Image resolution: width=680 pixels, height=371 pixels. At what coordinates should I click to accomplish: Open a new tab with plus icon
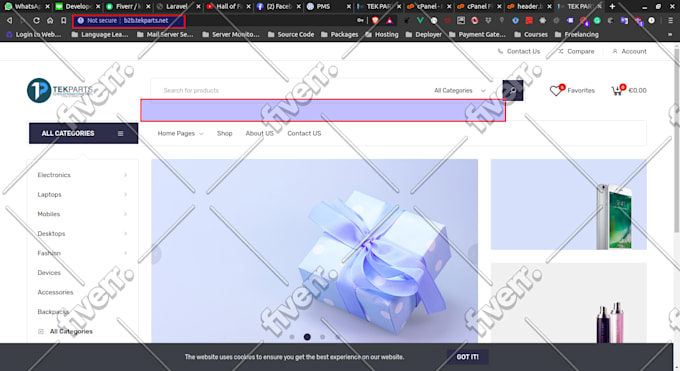pyautogui.click(x=612, y=7)
